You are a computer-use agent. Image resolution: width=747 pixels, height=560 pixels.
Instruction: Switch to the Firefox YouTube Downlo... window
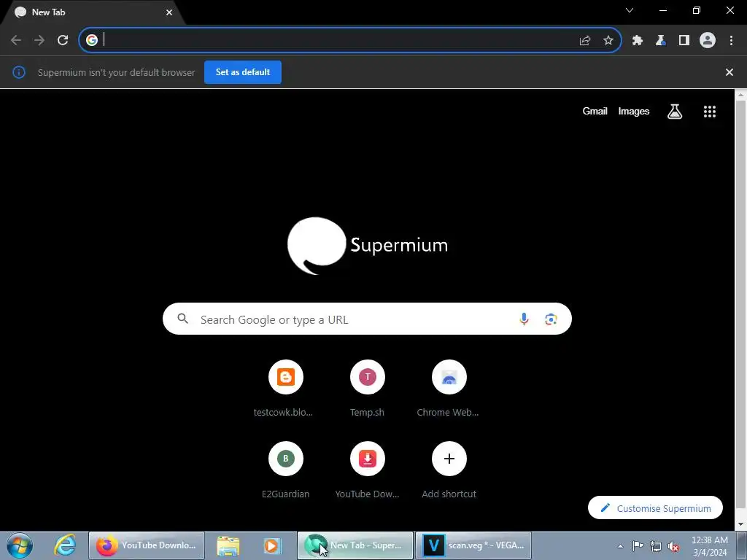pyautogui.click(x=146, y=545)
